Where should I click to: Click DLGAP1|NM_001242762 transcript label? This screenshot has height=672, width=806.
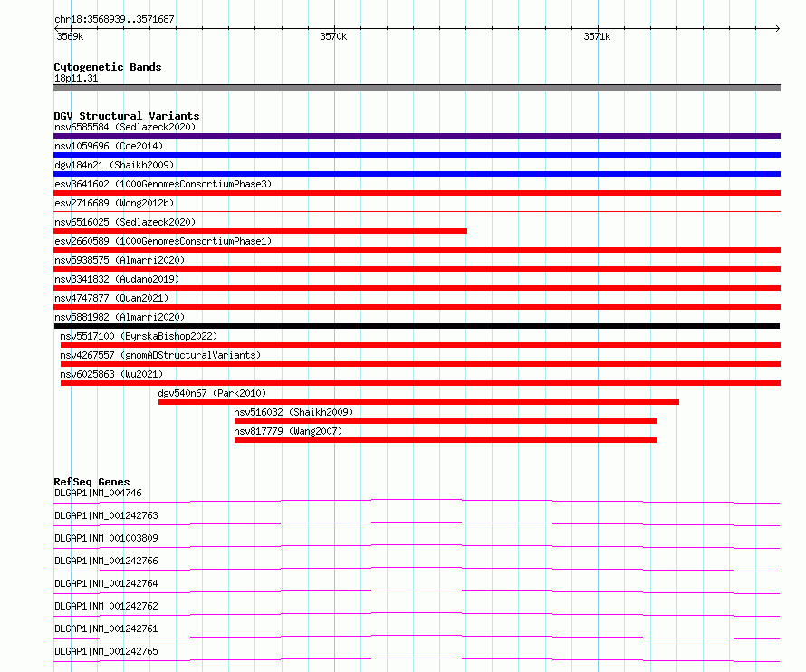point(106,606)
